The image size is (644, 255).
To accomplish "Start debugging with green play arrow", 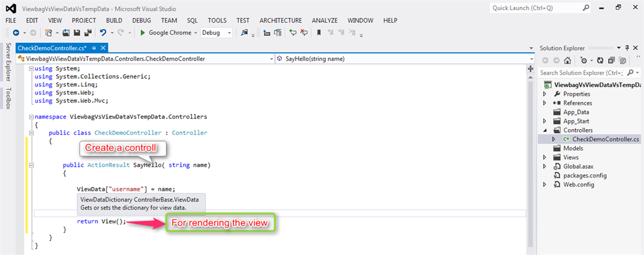I will [x=143, y=33].
